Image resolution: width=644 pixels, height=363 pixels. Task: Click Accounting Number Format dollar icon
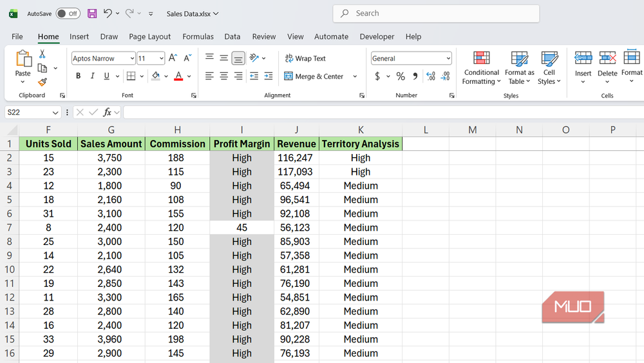[377, 76]
